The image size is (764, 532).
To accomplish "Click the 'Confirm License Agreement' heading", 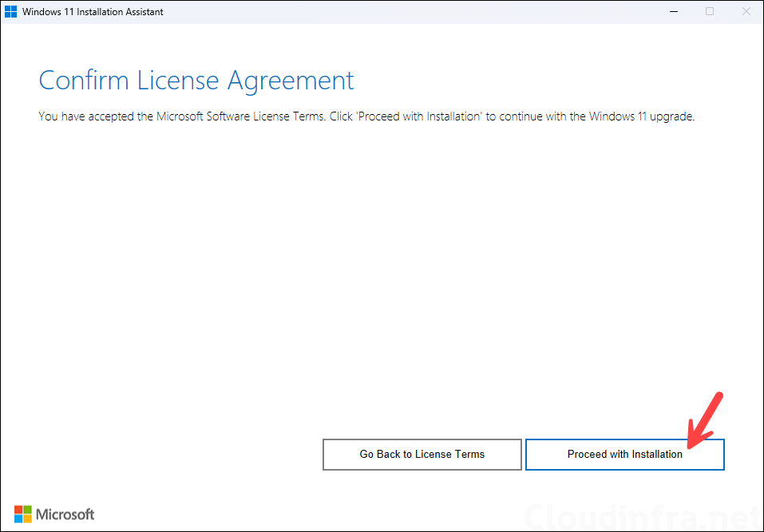I will [196, 81].
